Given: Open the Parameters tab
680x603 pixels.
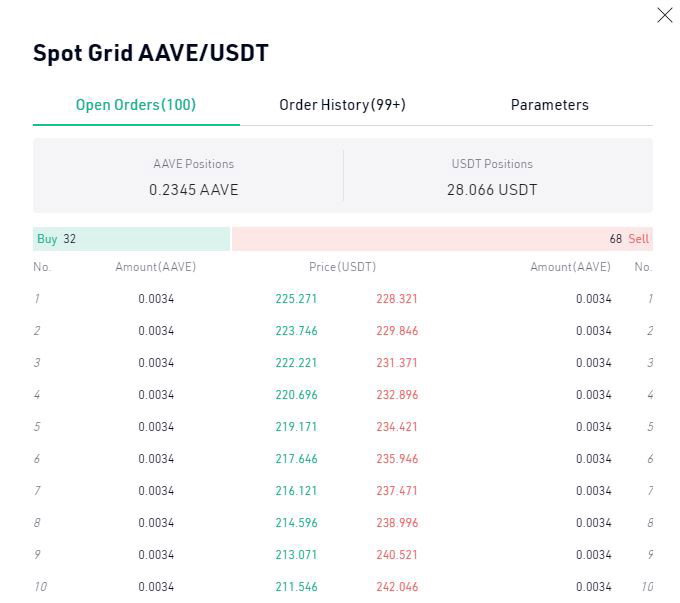Looking at the screenshot, I should (x=549, y=105).
